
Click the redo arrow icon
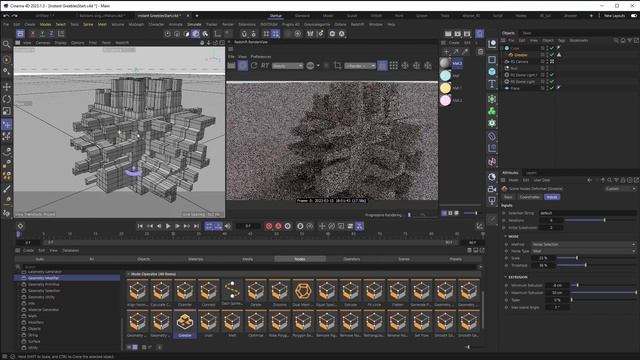tap(15, 16)
